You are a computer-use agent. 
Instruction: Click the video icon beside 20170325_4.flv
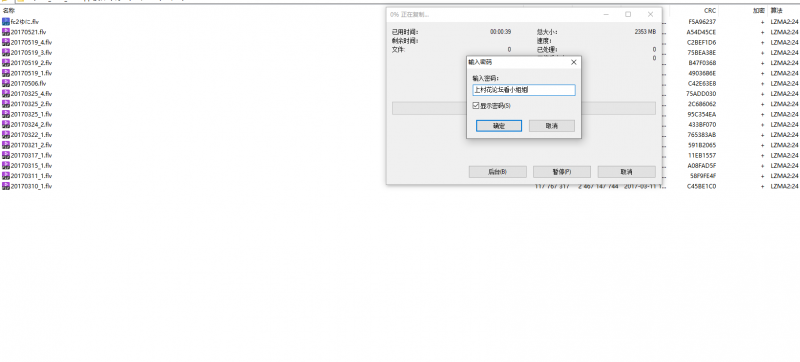pos(6,94)
